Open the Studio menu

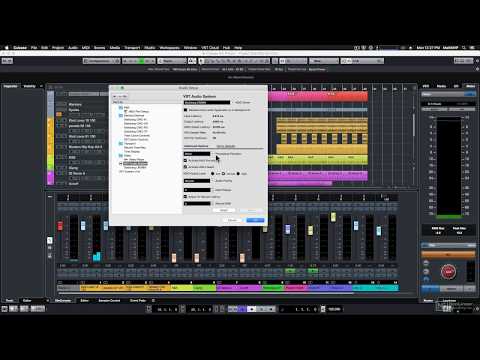click(150, 48)
